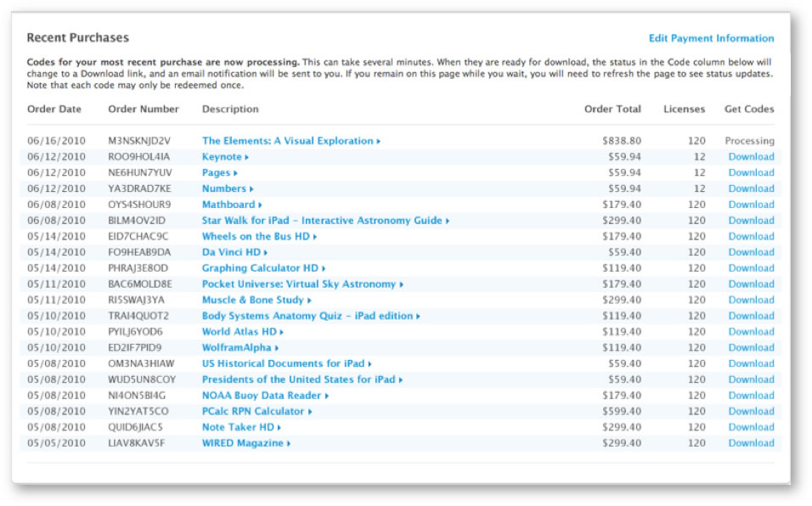
Task: Download codes for NOAA Buoy Data Reader
Action: coord(751,396)
